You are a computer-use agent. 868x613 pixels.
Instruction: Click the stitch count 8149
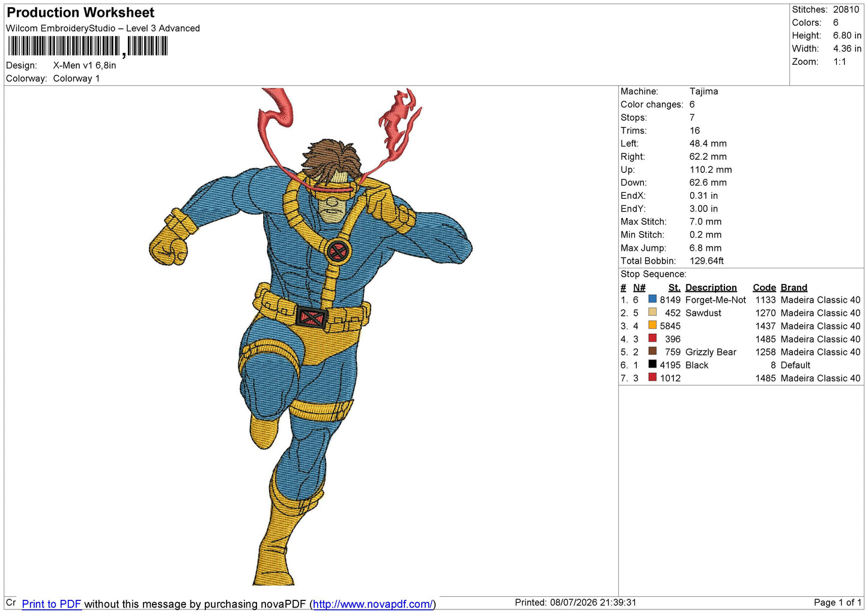(x=670, y=300)
